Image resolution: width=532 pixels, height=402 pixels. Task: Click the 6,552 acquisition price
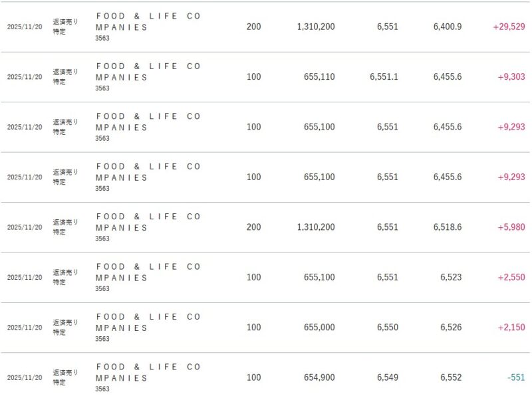tap(450, 377)
